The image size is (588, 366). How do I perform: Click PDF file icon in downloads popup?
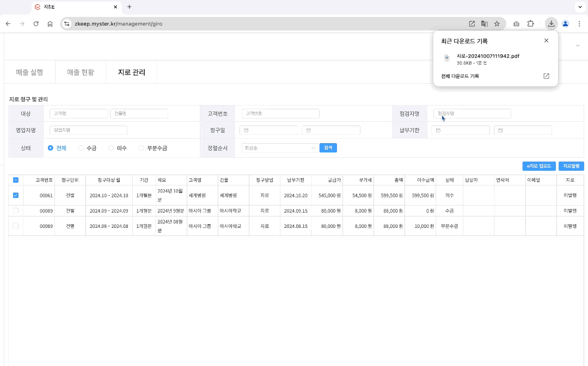pos(446,58)
